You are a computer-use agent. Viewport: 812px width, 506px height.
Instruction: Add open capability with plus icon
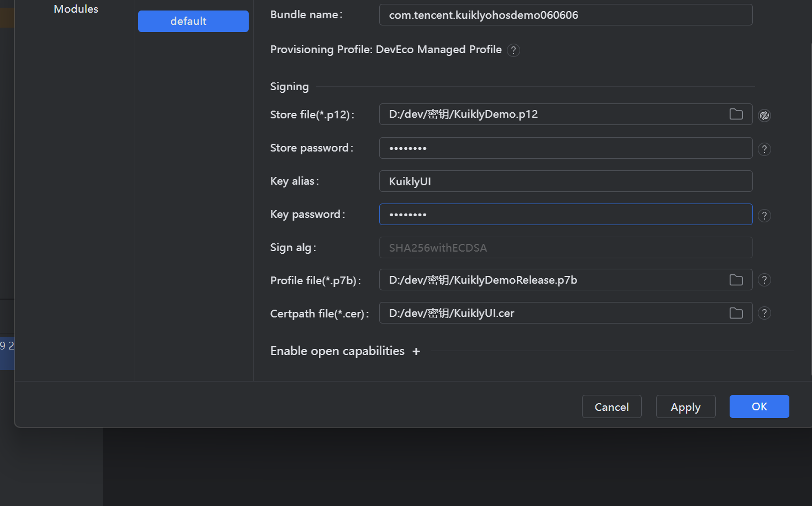[x=416, y=351]
